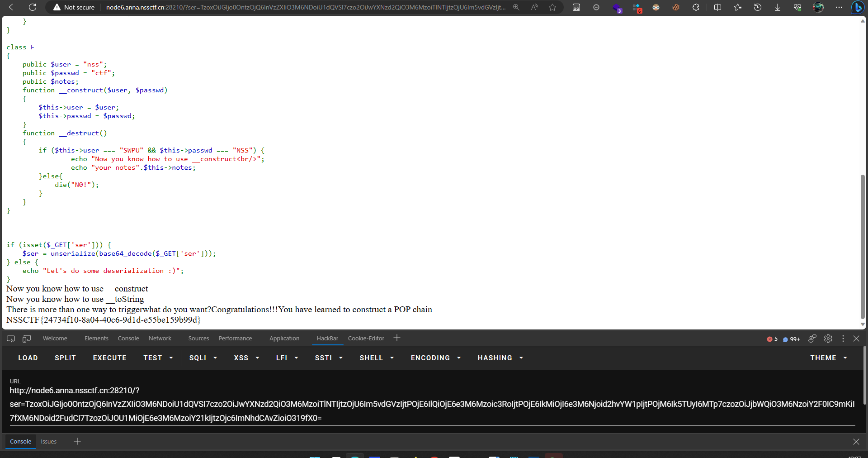This screenshot has width=868, height=458.
Task: Activate the inspect element picker
Action: (x=11, y=339)
